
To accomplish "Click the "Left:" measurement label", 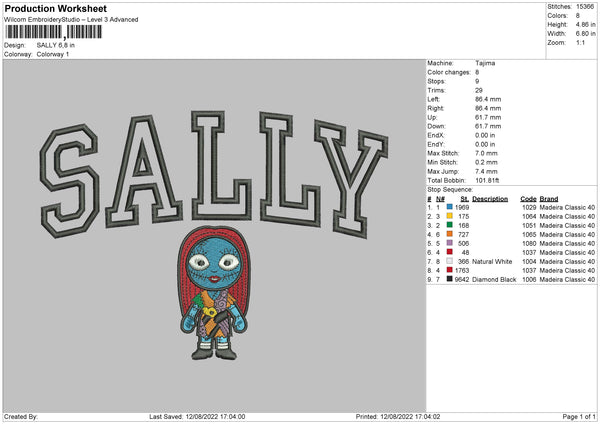I will 434,99.
